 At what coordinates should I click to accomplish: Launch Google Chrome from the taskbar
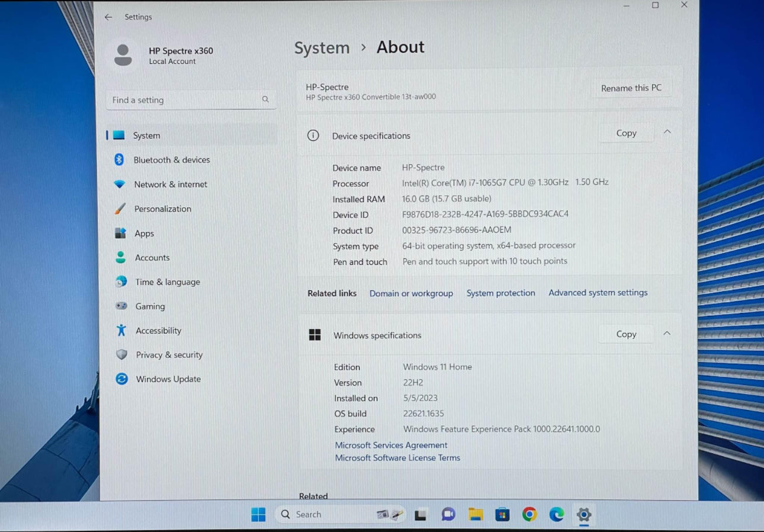[529, 514]
